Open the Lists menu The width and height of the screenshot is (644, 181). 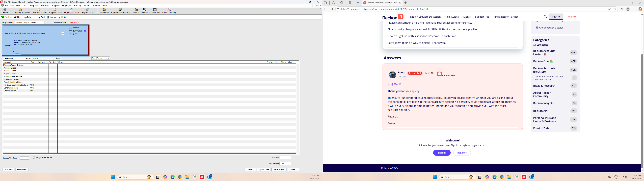click(x=24, y=6)
